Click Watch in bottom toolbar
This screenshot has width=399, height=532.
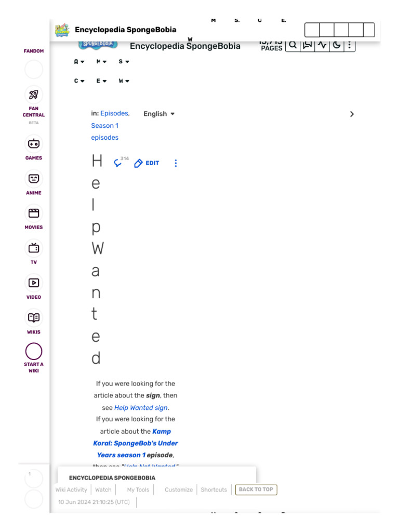(103, 490)
